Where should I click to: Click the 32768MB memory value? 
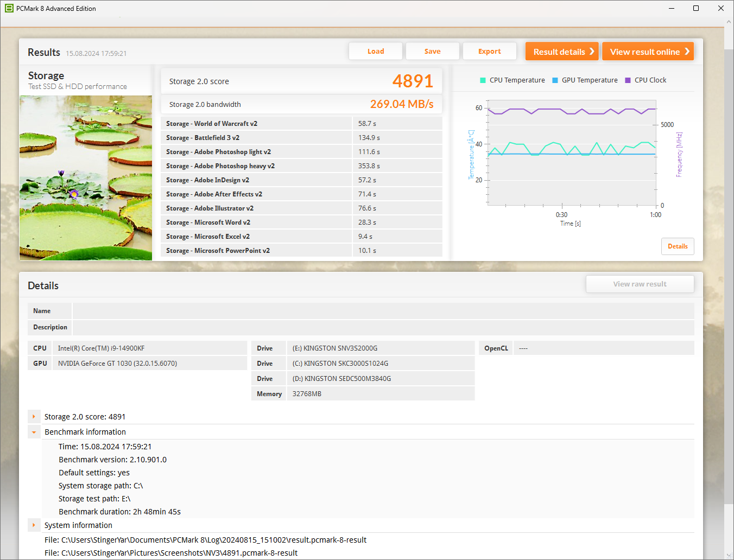coord(307,394)
